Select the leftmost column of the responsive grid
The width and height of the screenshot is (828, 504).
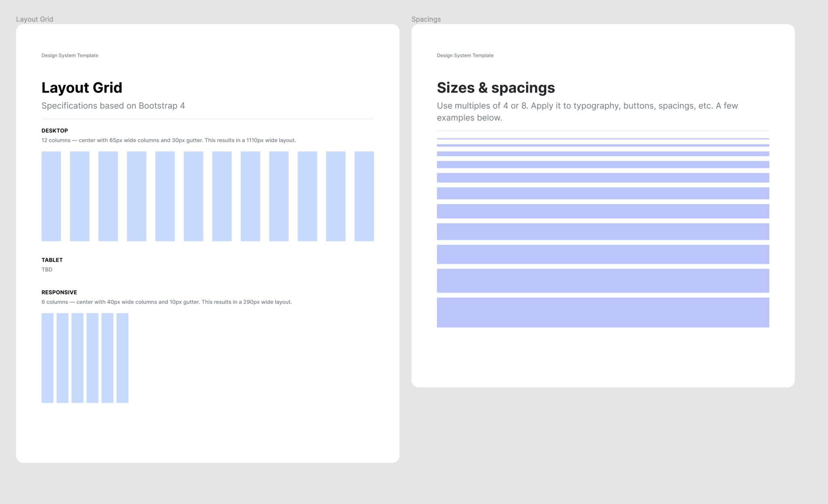tap(47, 358)
